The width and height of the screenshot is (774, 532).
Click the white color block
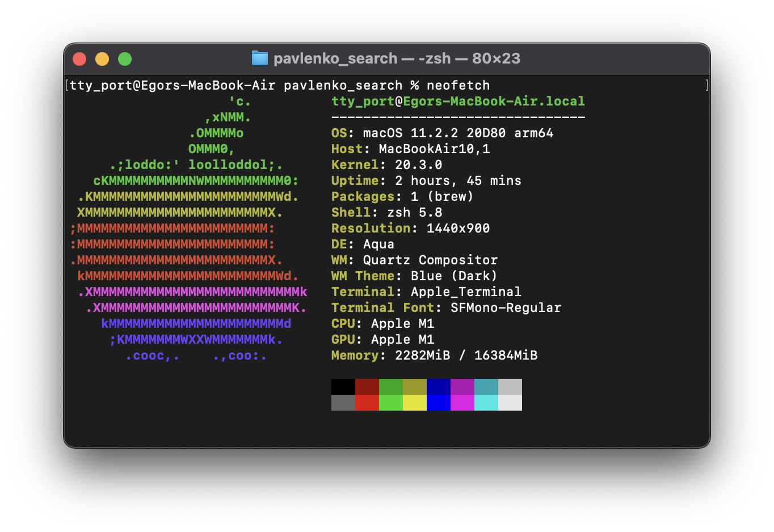[510, 403]
